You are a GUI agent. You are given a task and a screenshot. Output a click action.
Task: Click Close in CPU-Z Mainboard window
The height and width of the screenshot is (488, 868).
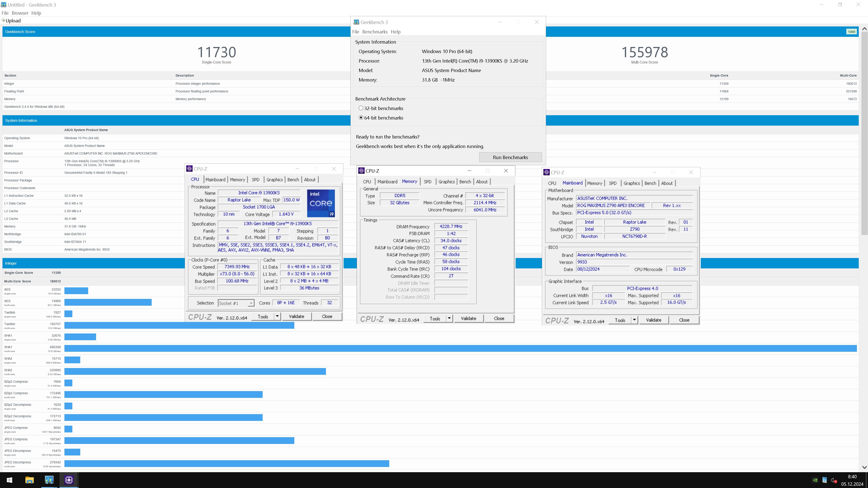tap(684, 320)
